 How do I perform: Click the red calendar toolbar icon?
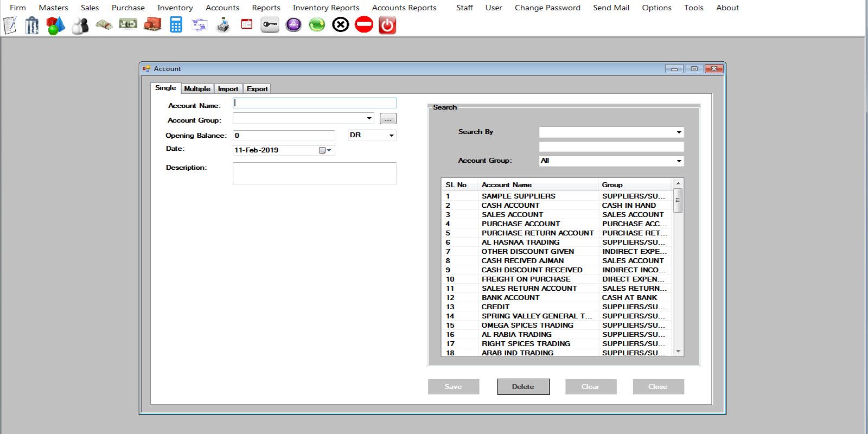coord(247,24)
